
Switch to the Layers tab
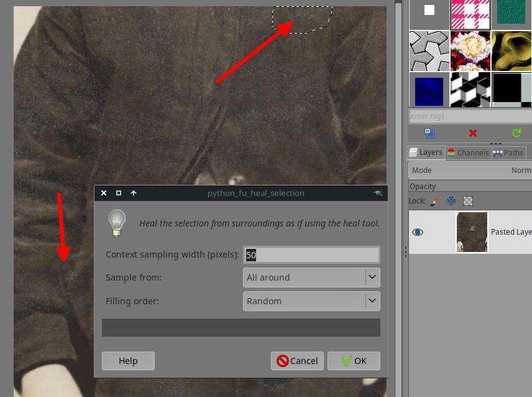[x=426, y=152]
